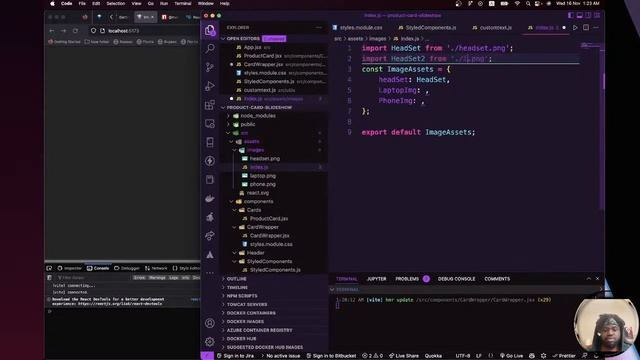This screenshot has height=360, width=640.
Task: Click No active issue status item
Action: (280, 356)
